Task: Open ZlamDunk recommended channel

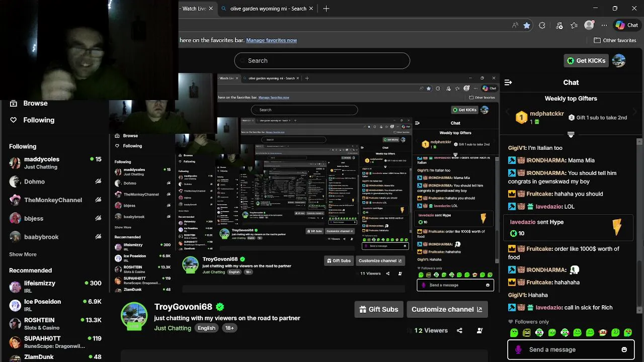Action: coord(55,357)
